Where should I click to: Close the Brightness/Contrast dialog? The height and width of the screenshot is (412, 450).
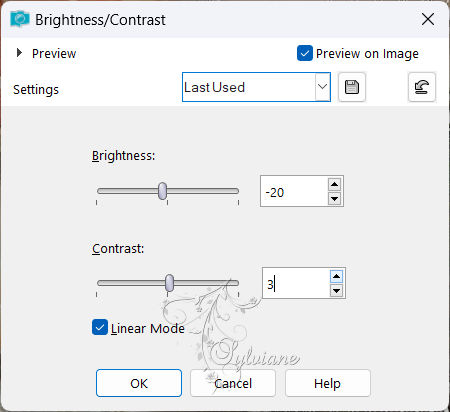pos(428,19)
